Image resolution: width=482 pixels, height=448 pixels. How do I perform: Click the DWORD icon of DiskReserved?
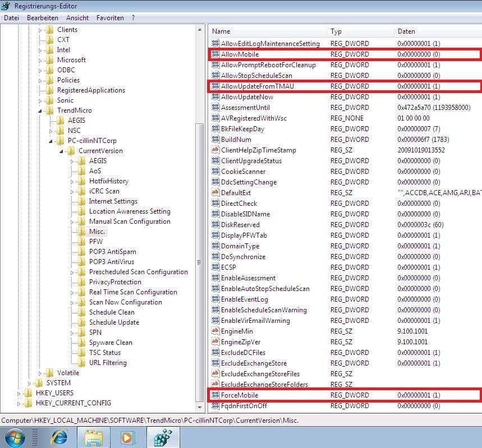tap(215, 225)
